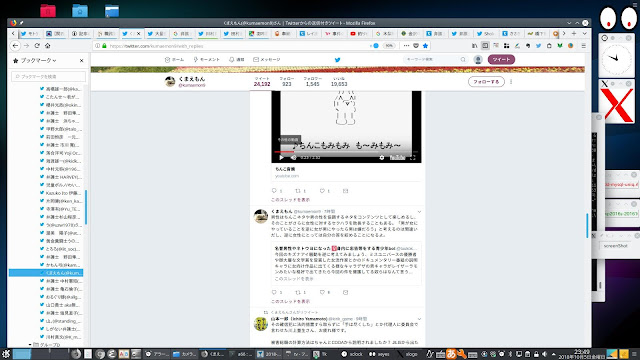The image size is (640, 360).
Task: Click the taskbar volume speaker icon
Action: point(544,354)
